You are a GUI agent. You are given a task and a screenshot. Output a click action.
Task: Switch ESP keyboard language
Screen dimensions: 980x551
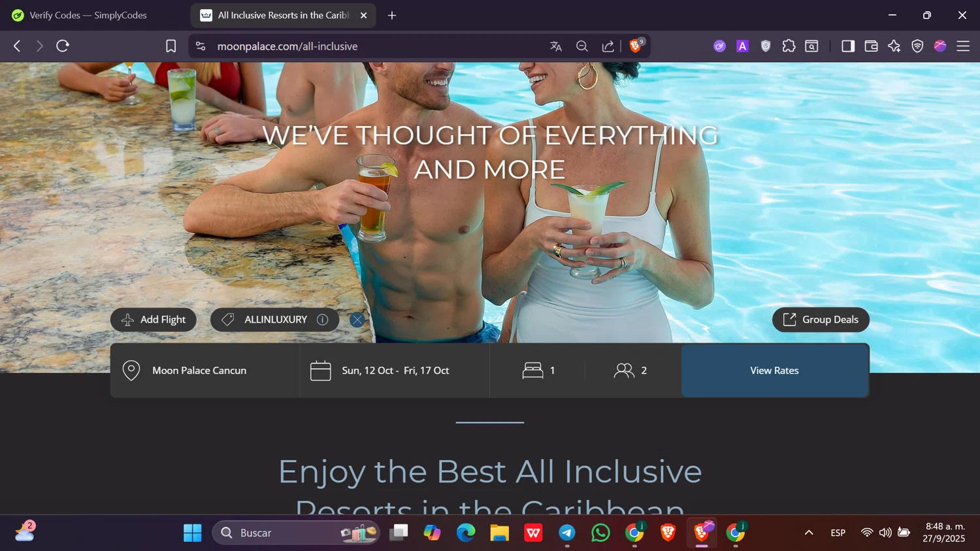click(x=838, y=533)
